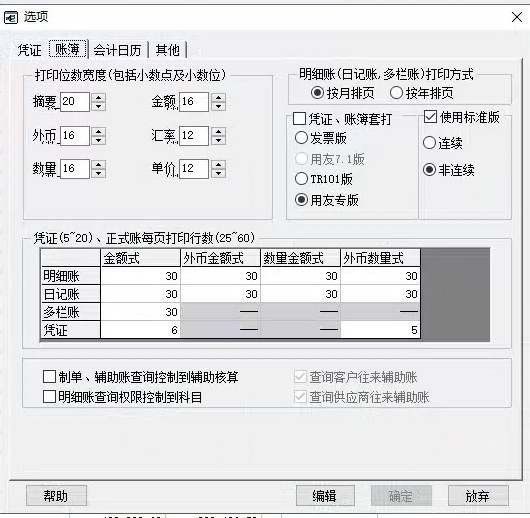Enable the 凭证、账簿套打 checkbox
530x518 pixels.
[x=300, y=119]
